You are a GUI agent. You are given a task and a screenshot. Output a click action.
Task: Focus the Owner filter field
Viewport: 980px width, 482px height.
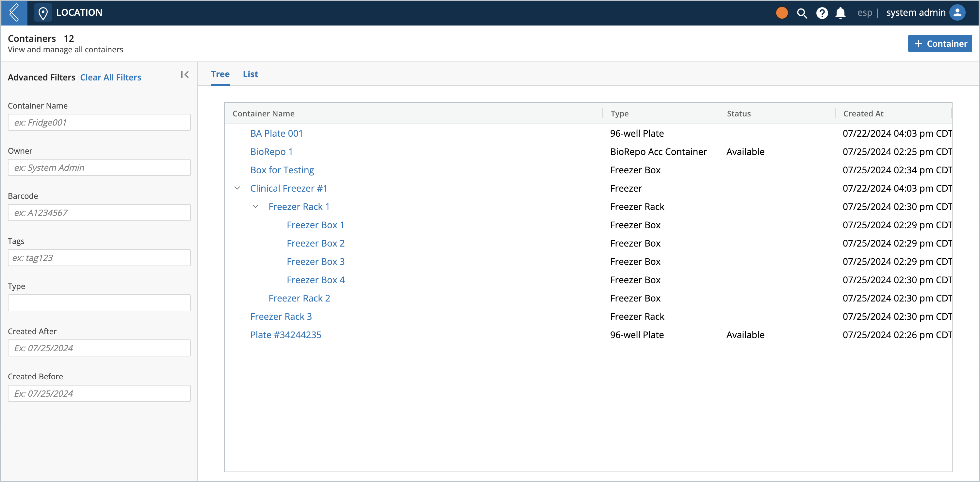(99, 167)
